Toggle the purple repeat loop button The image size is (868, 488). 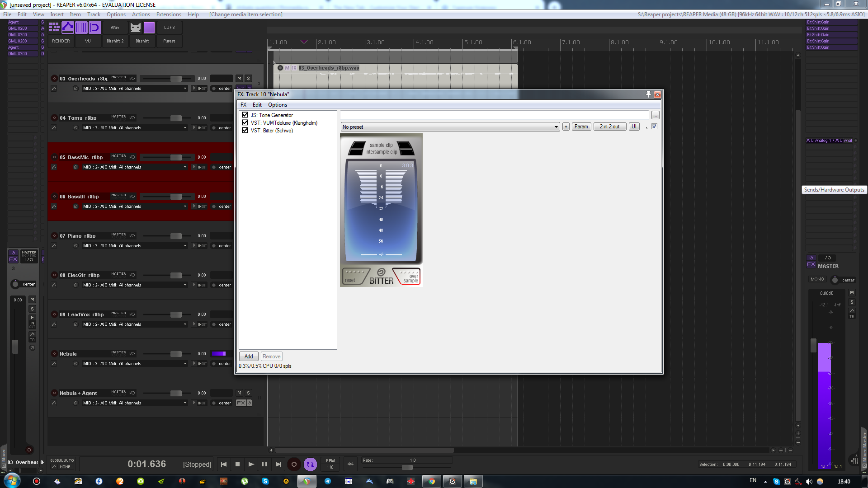(x=310, y=464)
